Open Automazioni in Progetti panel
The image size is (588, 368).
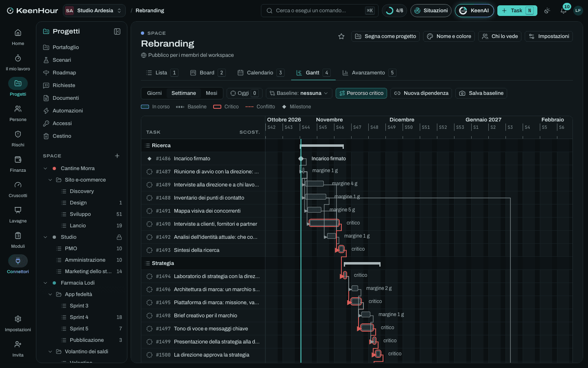(82, 111)
